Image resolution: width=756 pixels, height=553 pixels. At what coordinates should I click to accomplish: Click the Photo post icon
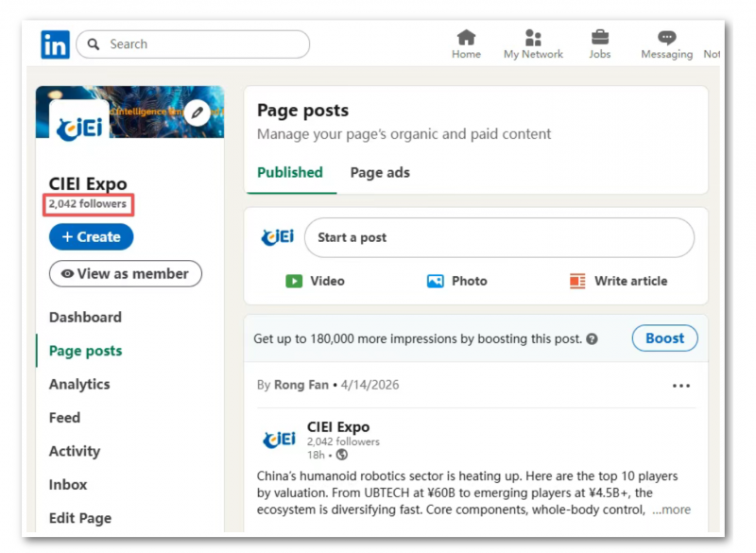pos(436,281)
